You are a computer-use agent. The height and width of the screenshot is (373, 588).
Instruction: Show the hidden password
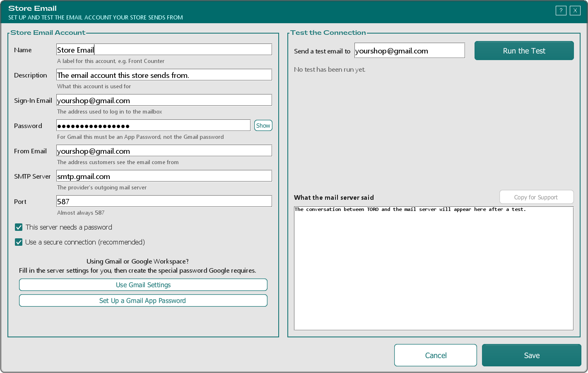point(263,126)
